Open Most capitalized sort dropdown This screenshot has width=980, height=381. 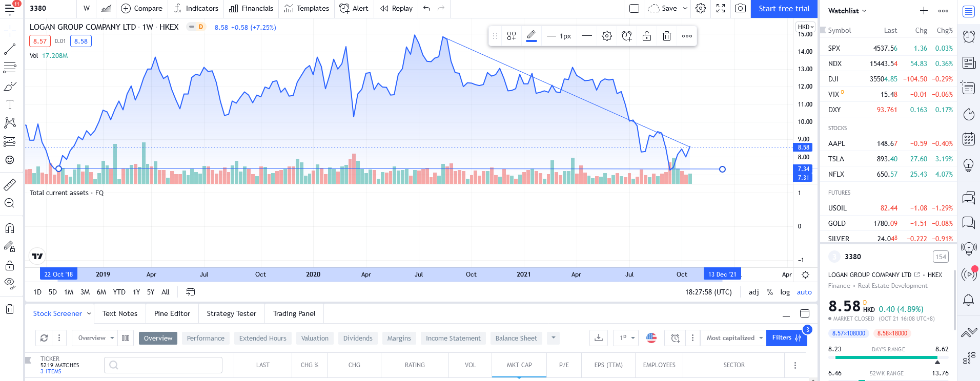point(733,338)
